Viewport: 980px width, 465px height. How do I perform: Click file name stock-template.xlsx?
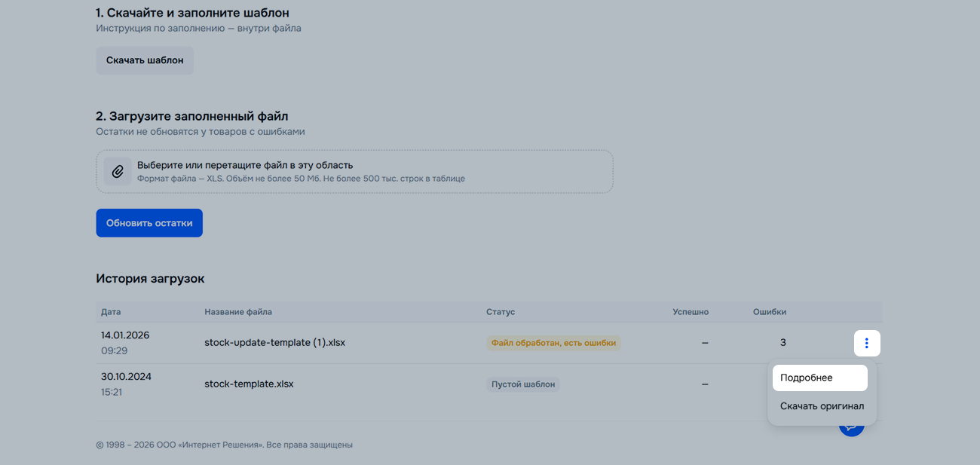(249, 384)
